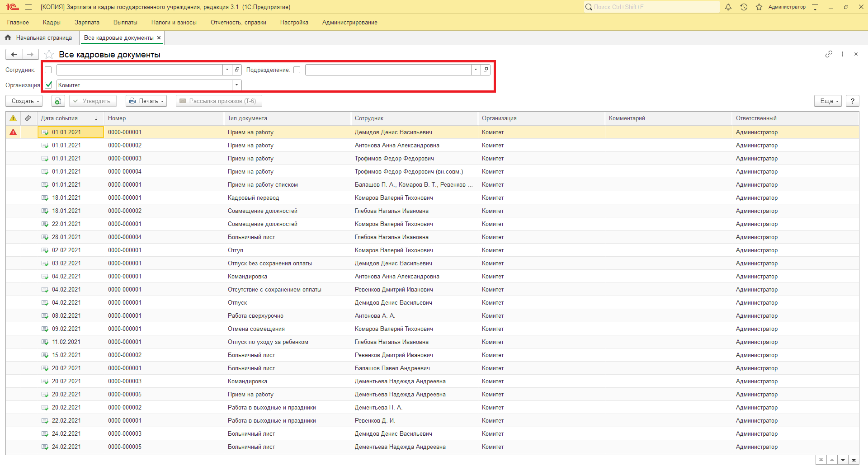Open the Еще dropdown menu

[x=828, y=101]
